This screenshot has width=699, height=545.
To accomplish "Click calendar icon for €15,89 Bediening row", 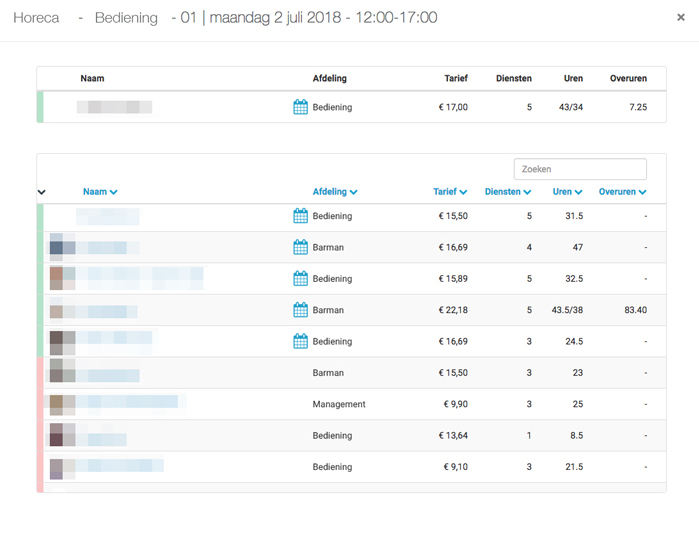I will (x=300, y=279).
